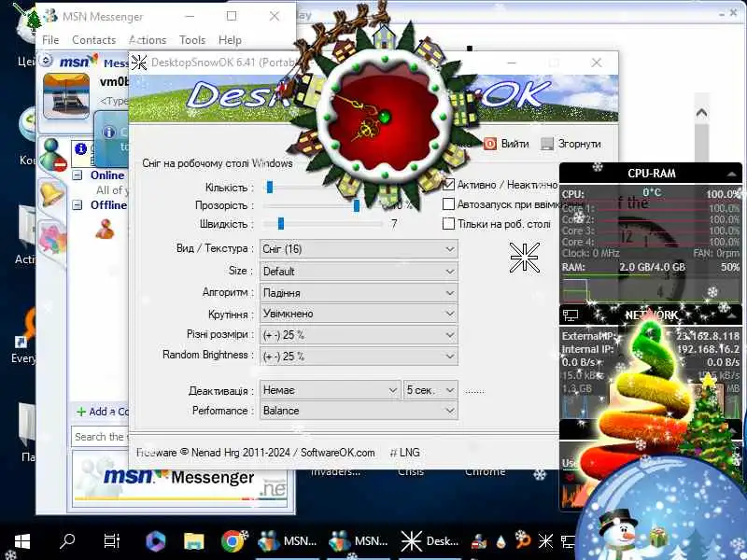The image size is (747, 560).
Task: Switch to the first MSN taskbar button
Action: tap(288, 541)
